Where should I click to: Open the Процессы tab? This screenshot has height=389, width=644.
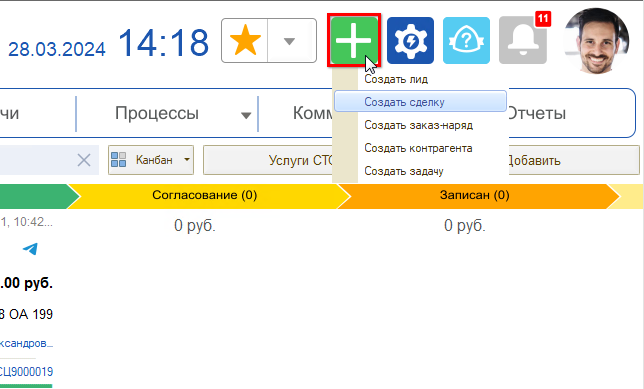tap(156, 113)
